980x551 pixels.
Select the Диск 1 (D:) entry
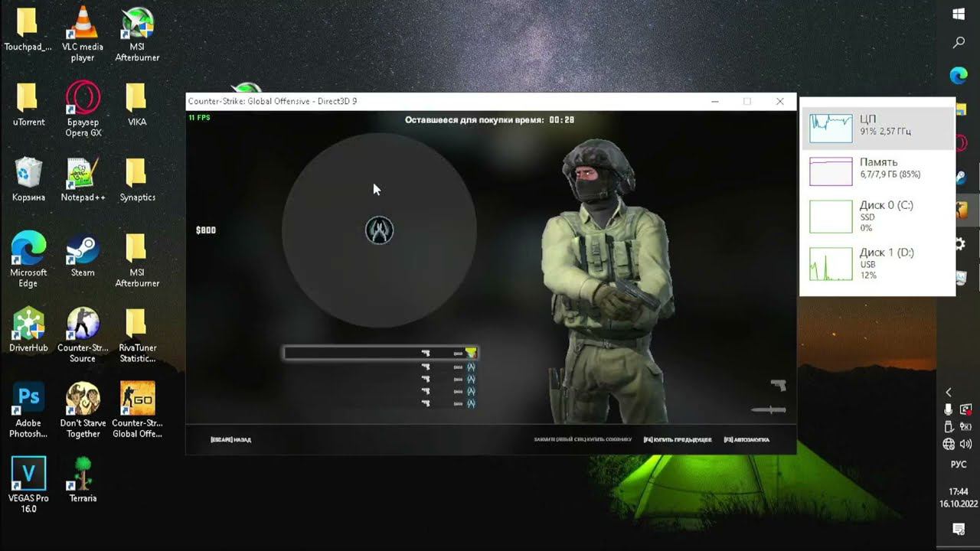point(877,263)
